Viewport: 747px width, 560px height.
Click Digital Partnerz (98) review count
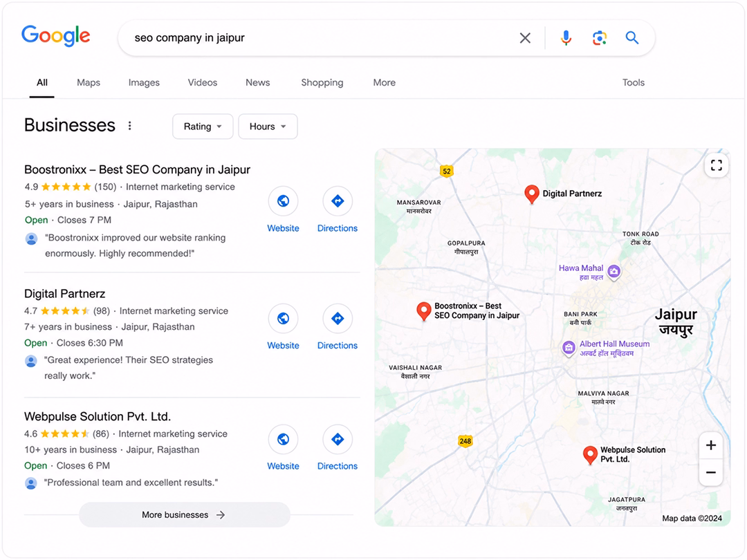click(102, 311)
